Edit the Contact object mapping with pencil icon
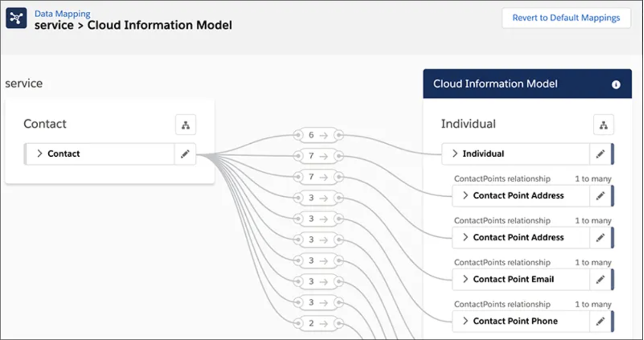The image size is (644, 340). pyautogui.click(x=185, y=154)
